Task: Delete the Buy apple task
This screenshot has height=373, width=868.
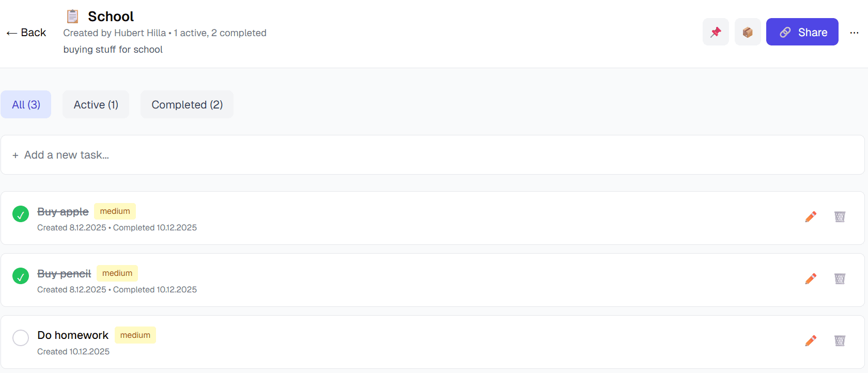Action: (x=840, y=217)
